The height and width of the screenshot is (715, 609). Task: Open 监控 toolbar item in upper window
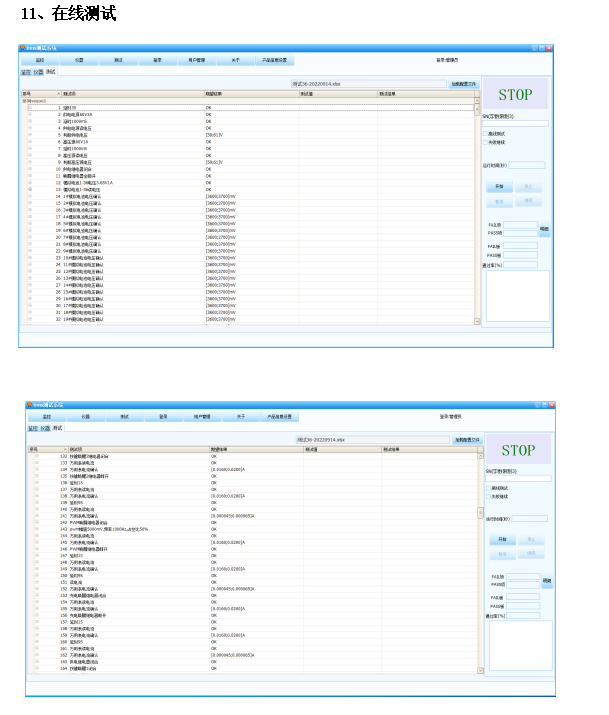tap(40, 60)
